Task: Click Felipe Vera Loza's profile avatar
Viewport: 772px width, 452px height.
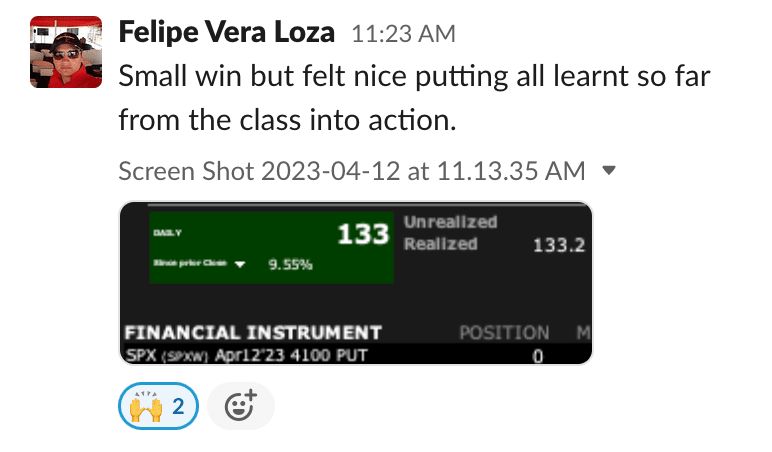Action: pos(66,52)
